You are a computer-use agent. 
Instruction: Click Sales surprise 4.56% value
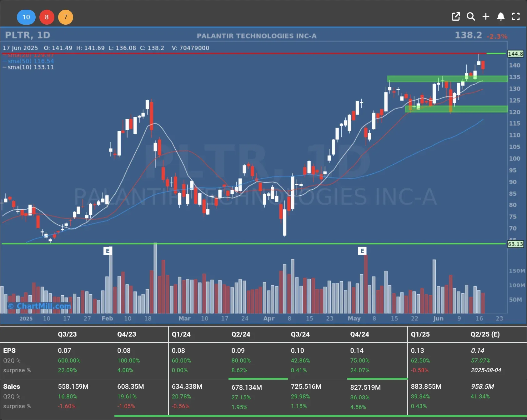pos(358,407)
